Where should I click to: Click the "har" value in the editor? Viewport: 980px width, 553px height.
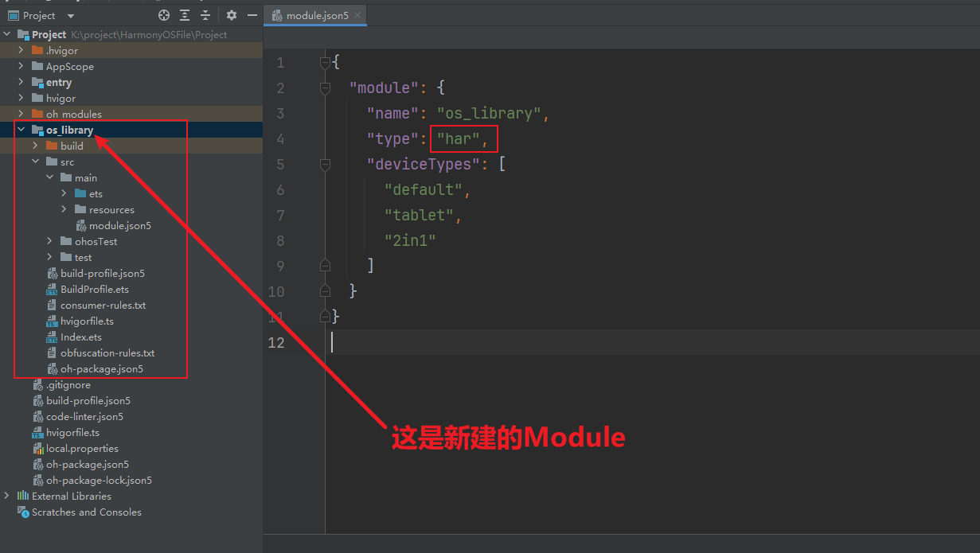pyautogui.click(x=459, y=138)
